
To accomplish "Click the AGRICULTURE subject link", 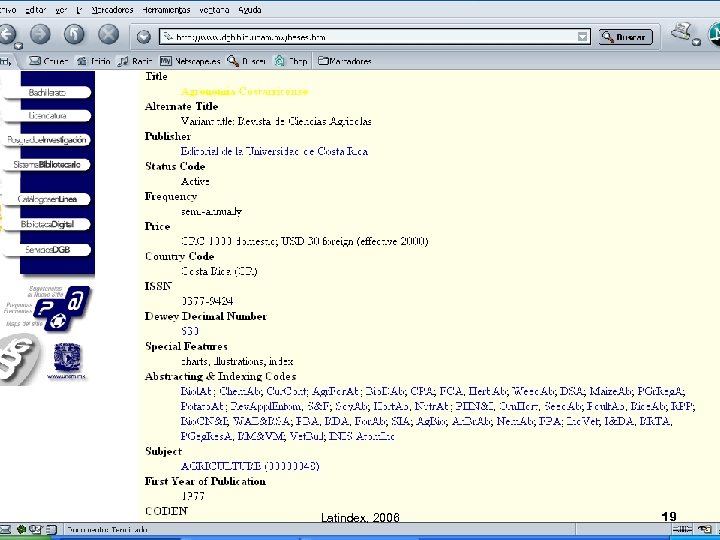I will (x=250, y=466).
